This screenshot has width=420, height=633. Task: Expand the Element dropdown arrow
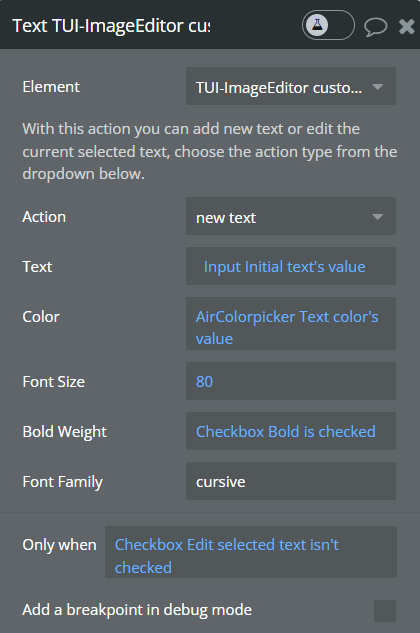click(x=378, y=87)
